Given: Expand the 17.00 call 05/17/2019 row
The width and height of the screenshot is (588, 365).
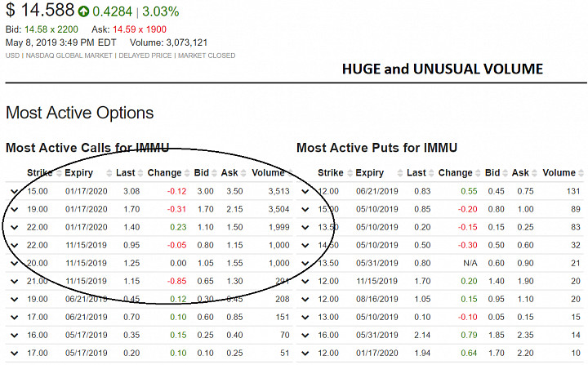Looking at the screenshot, I should coord(14,354).
